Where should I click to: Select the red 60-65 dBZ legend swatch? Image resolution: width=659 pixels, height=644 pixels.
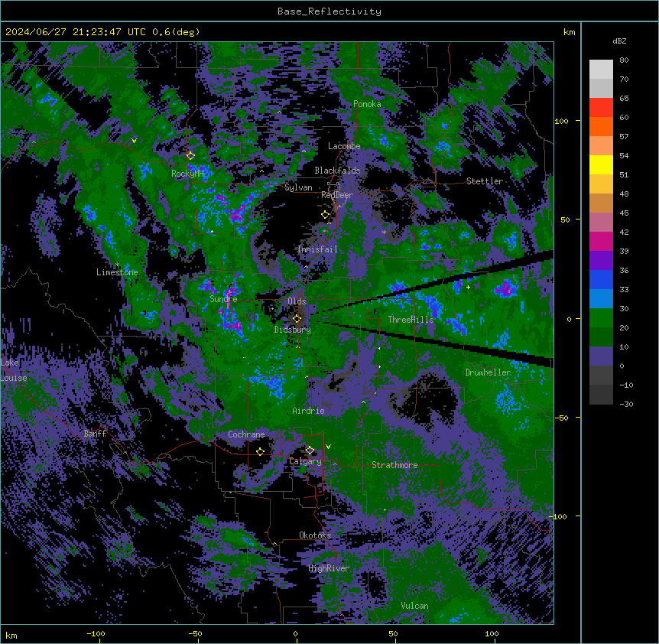coord(601,108)
